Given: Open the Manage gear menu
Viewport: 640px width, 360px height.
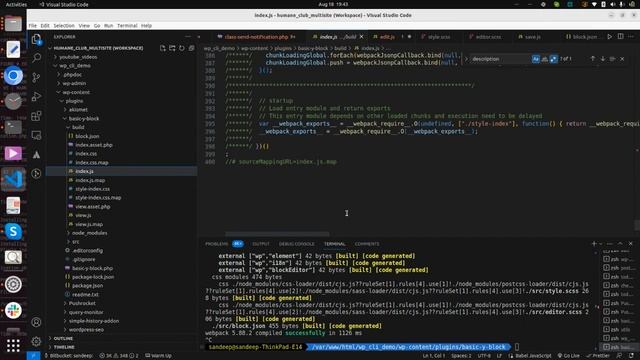Looking at the screenshot, I should 36,341.
